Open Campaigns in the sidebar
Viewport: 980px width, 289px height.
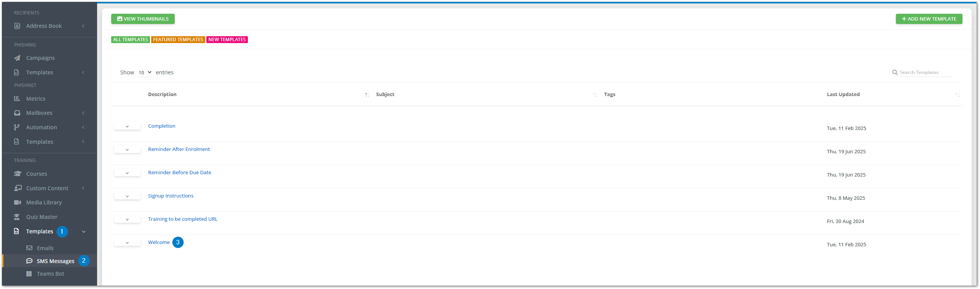click(x=40, y=58)
